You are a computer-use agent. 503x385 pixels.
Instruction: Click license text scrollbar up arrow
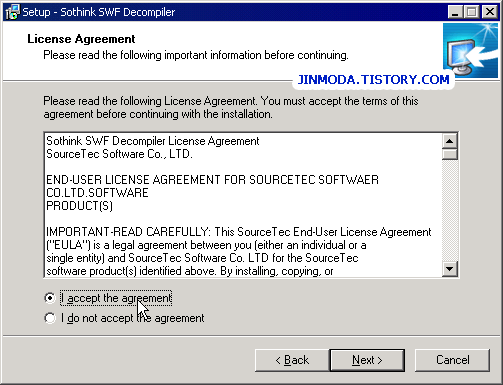(x=450, y=141)
